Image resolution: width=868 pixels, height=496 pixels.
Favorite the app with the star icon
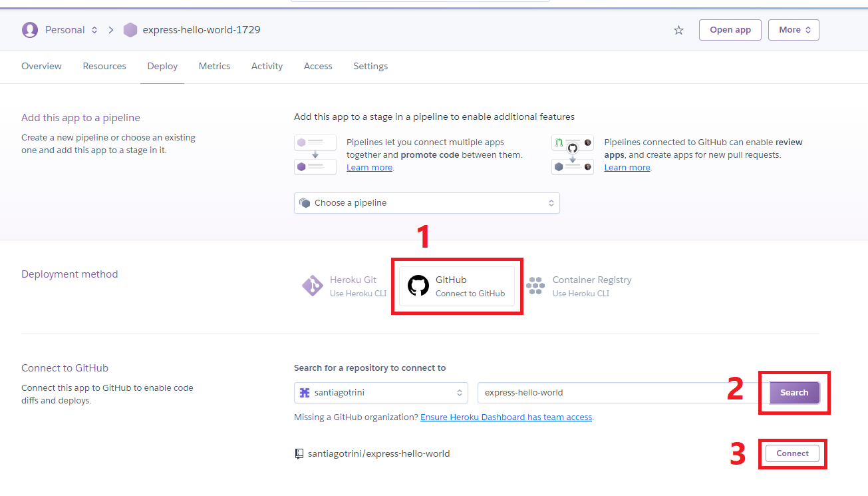(678, 30)
